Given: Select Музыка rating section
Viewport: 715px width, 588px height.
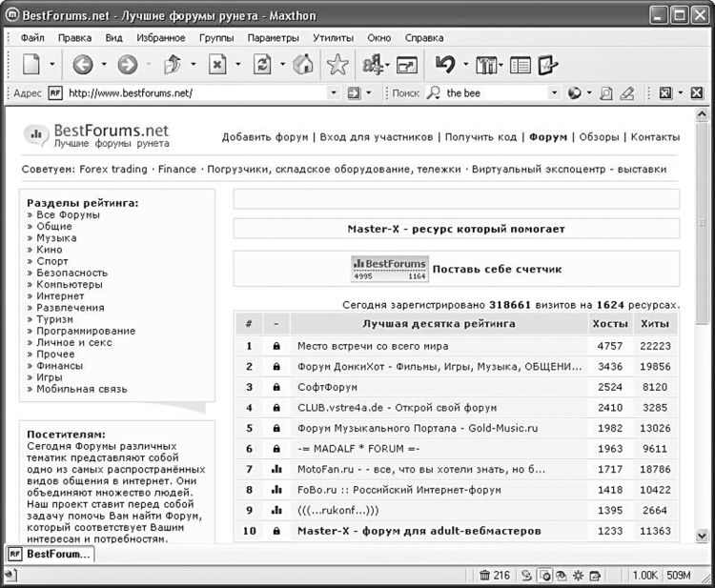Looking at the screenshot, I should pyautogui.click(x=56, y=238).
